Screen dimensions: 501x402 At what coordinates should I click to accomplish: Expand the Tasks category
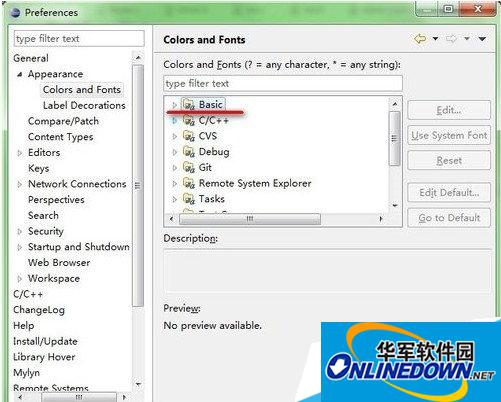174,199
